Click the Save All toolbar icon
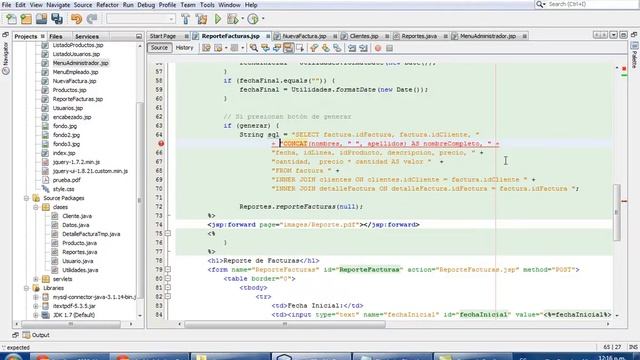The width and height of the screenshot is (640, 360). (x=57, y=19)
